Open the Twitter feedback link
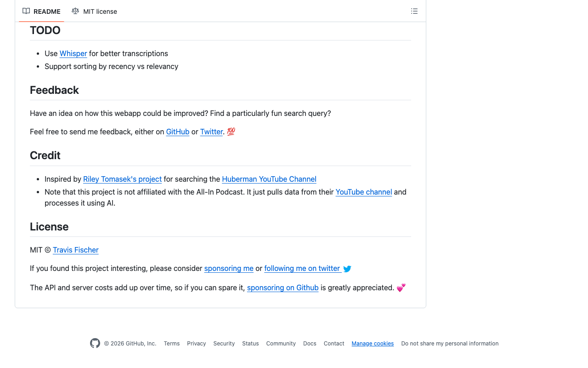The height and width of the screenshot is (368, 588). (211, 132)
